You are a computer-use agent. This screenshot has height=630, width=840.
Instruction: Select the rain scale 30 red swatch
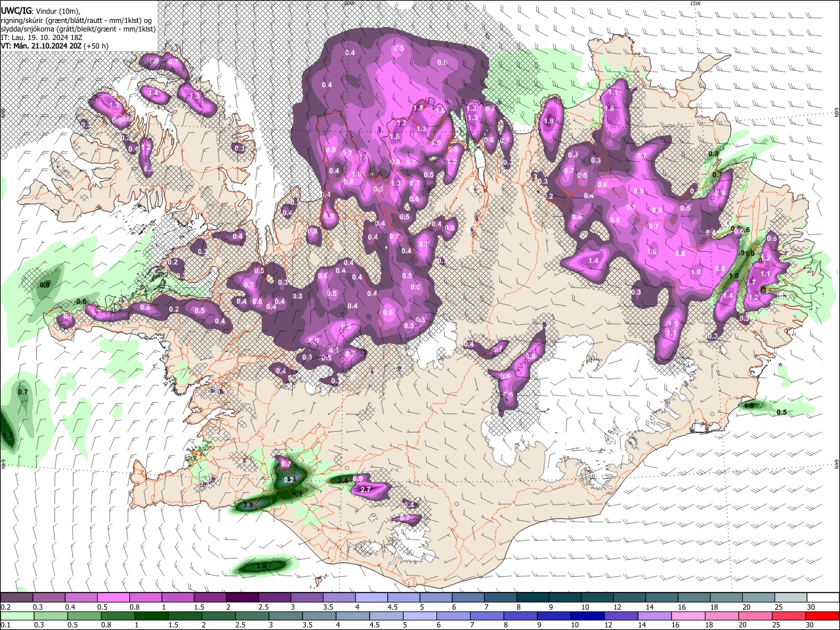click(823, 616)
